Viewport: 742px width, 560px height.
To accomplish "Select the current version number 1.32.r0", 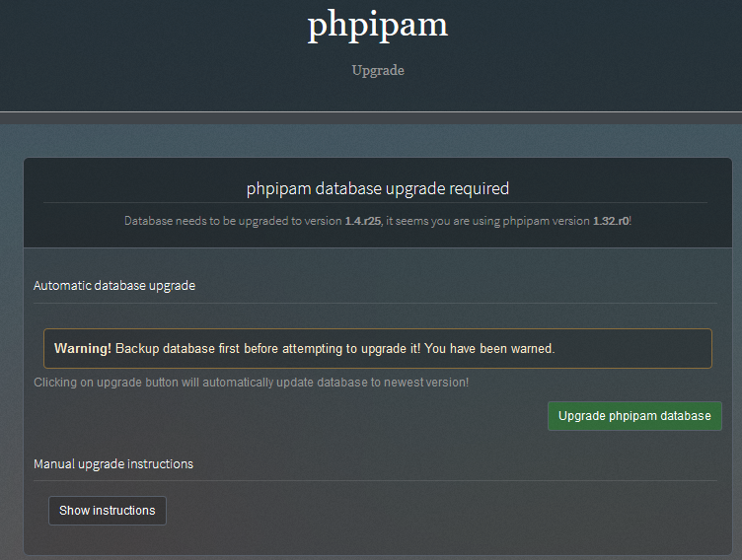I will click(x=611, y=221).
